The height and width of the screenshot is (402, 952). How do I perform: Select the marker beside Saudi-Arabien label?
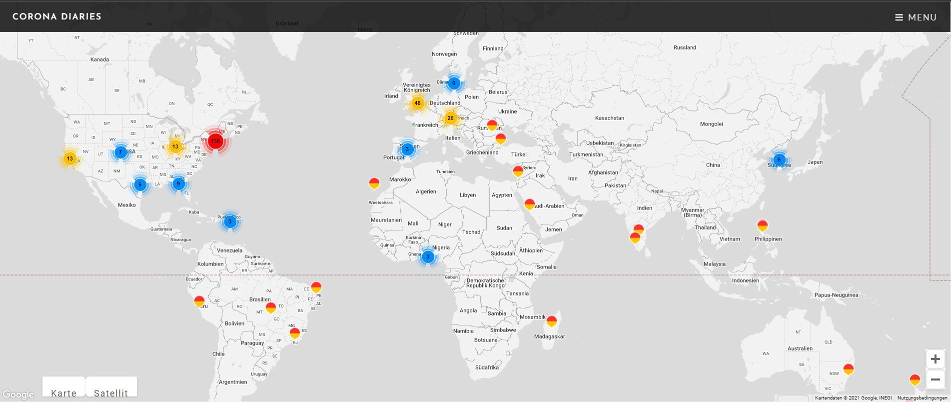(x=529, y=205)
